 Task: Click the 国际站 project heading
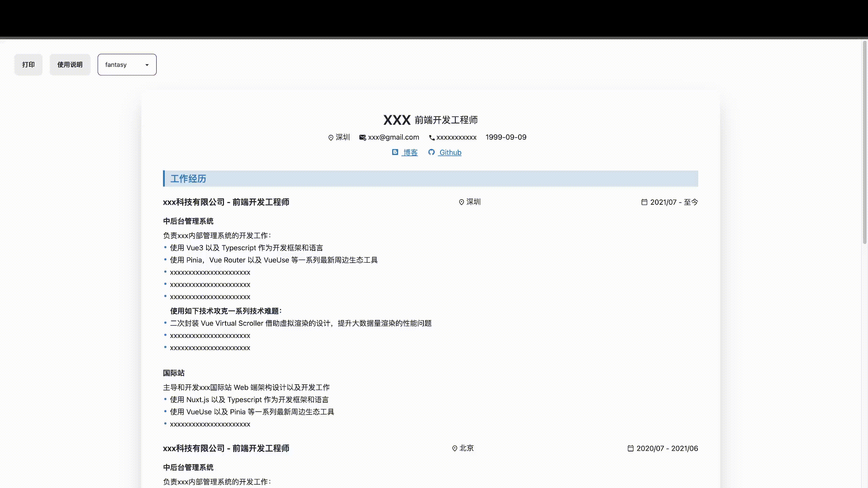[x=174, y=373]
